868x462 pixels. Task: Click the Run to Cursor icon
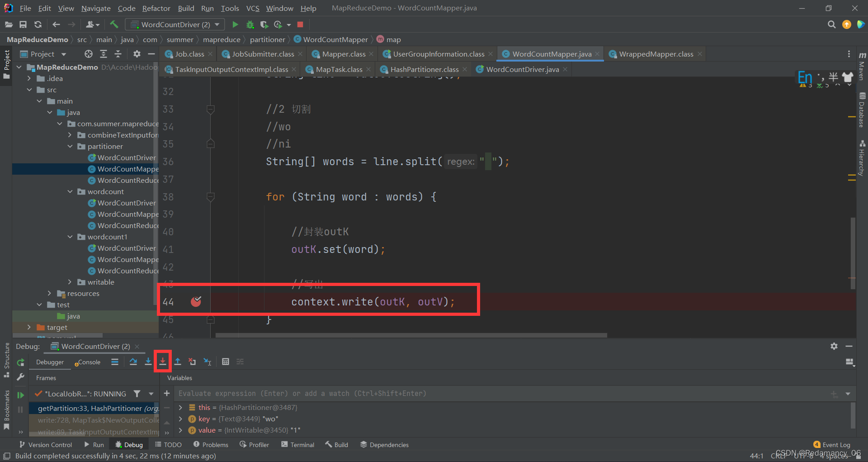pyautogui.click(x=208, y=361)
